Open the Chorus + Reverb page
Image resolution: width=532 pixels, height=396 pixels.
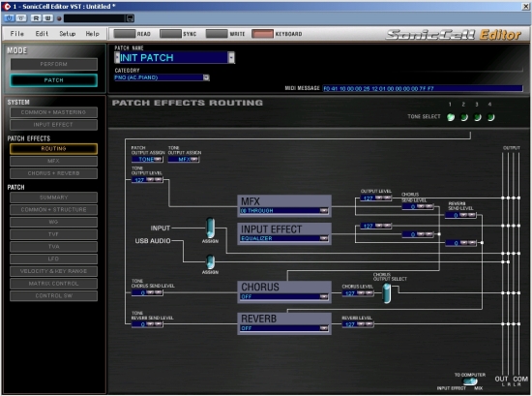tap(53, 173)
